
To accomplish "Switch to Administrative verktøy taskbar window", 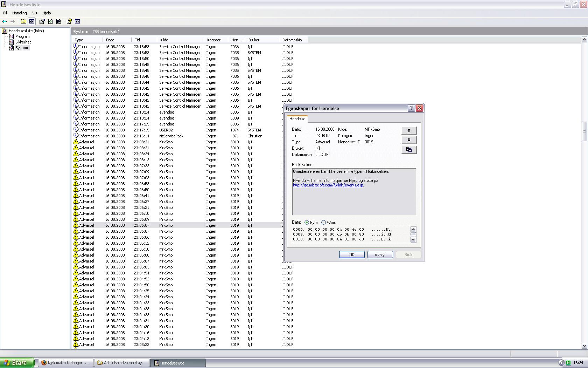I will [x=122, y=363].
